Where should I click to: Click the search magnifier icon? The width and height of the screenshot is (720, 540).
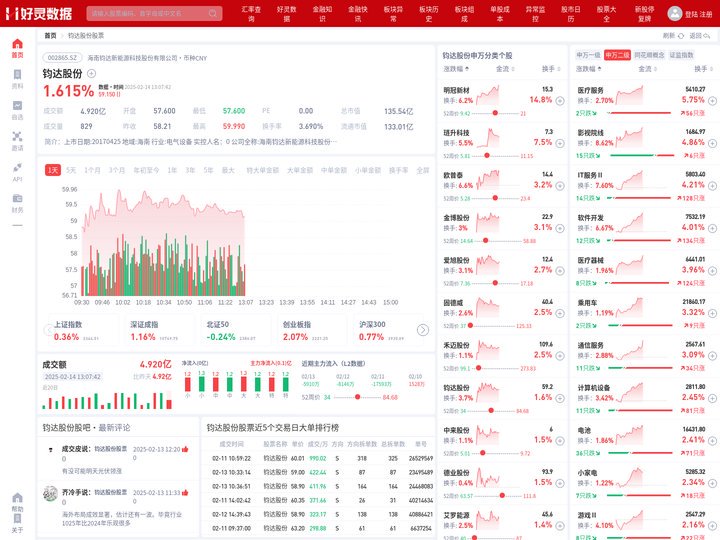pyautogui.click(x=213, y=13)
